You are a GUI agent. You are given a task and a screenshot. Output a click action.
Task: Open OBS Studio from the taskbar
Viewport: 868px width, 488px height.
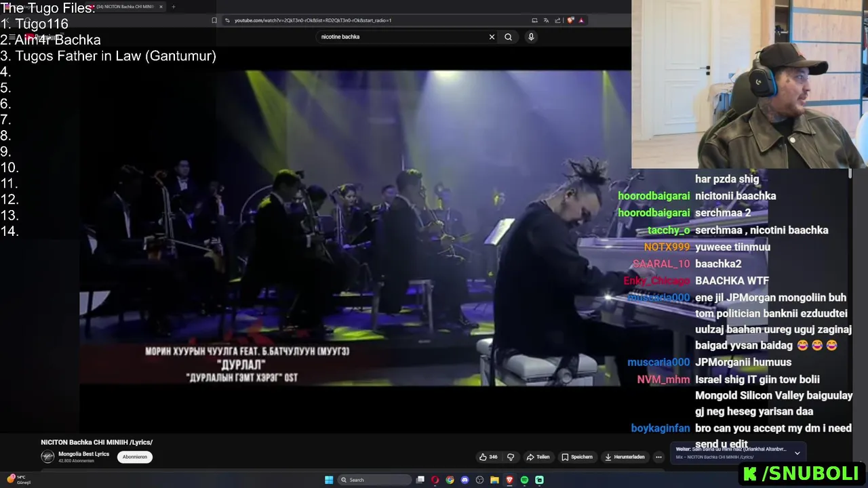(x=479, y=480)
